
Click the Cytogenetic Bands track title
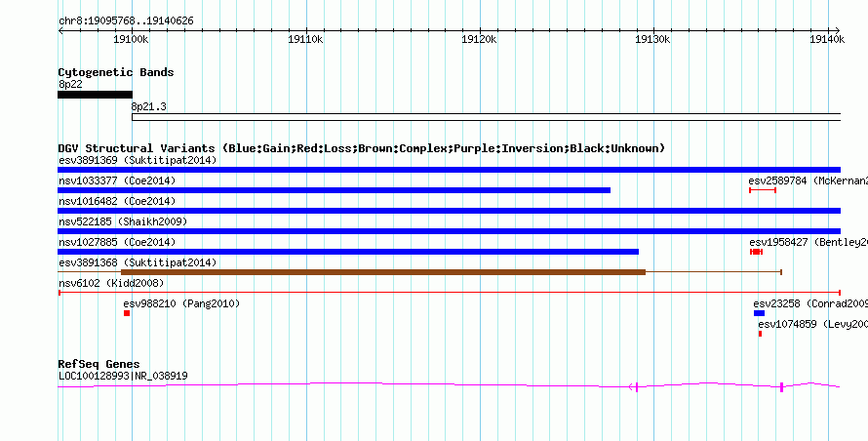[x=116, y=72]
